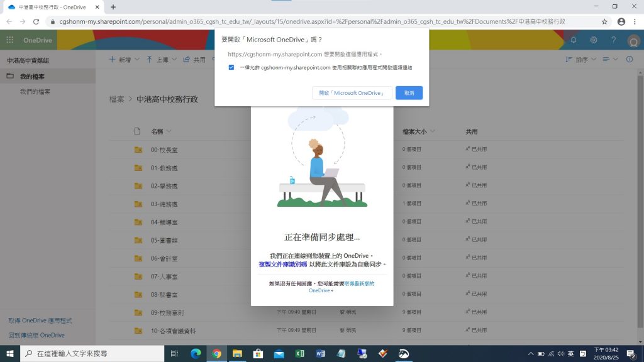Open the Office app launcher waffle

10,40
